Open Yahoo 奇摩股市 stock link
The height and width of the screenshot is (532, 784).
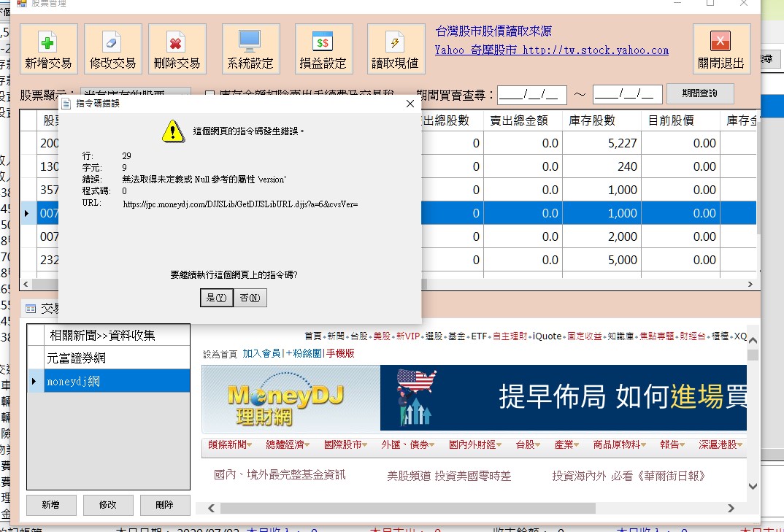[x=551, y=50]
